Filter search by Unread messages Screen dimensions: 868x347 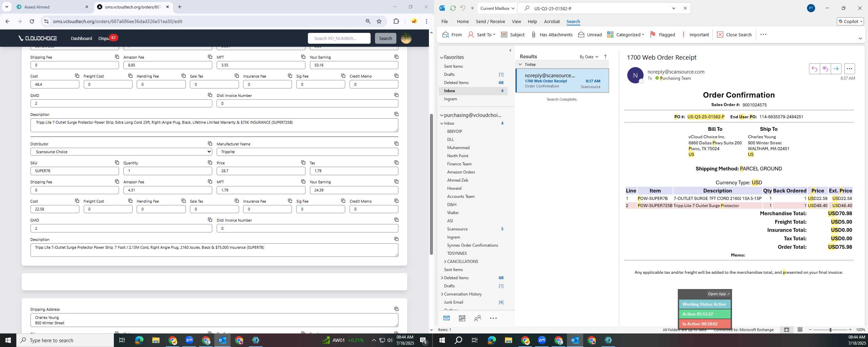[x=590, y=35]
